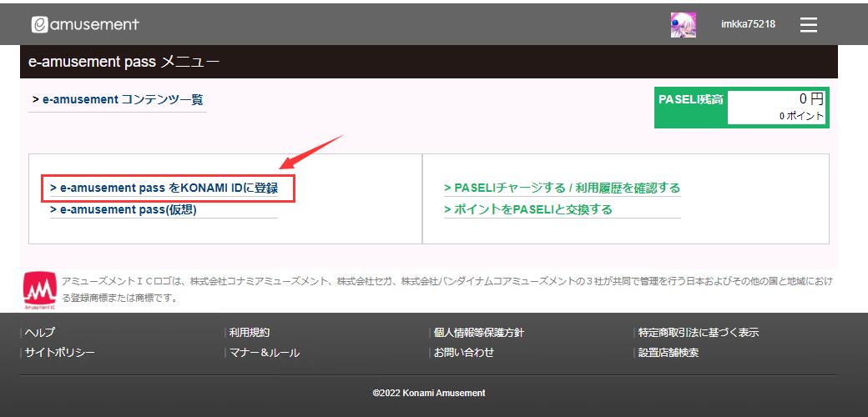
Task: Click the PASELI残高 balance box
Action: tap(742, 108)
